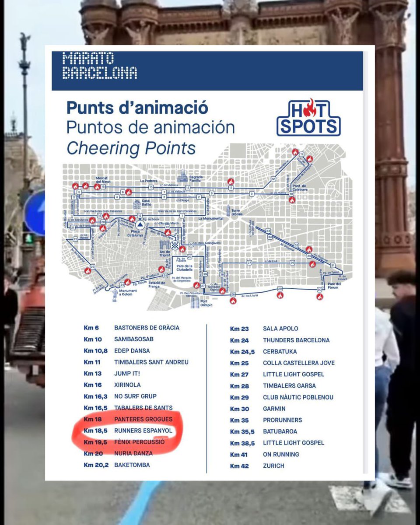Click the Arc de Triomf landmark icon
The image size is (420, 525).
point(164,245)
